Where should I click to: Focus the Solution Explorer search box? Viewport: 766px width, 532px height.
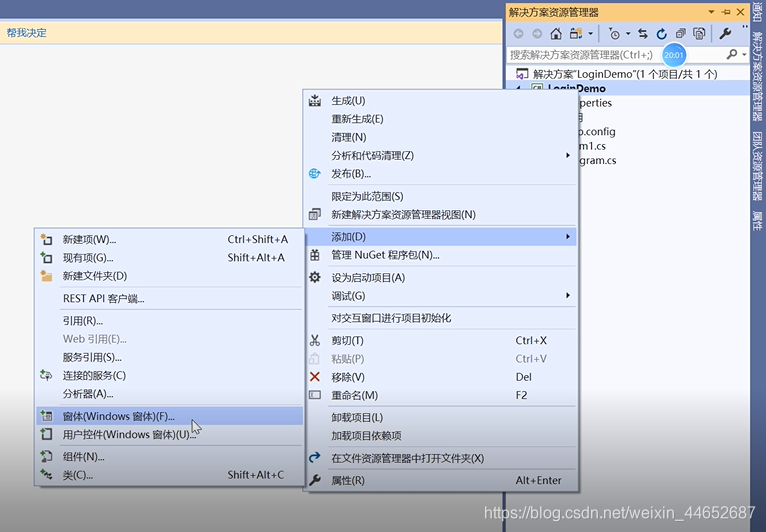[616, 55]
